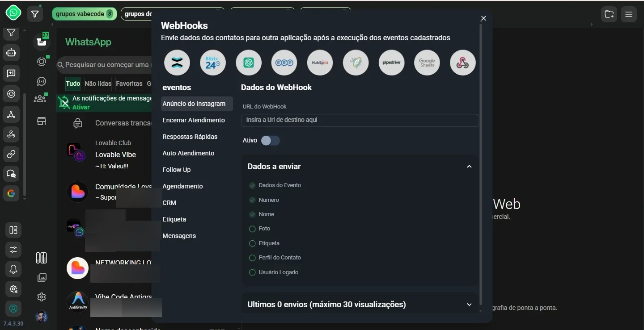Open the profile avatar in WhatsApp sidebar

pyautogui.click(x=42, y=317)
